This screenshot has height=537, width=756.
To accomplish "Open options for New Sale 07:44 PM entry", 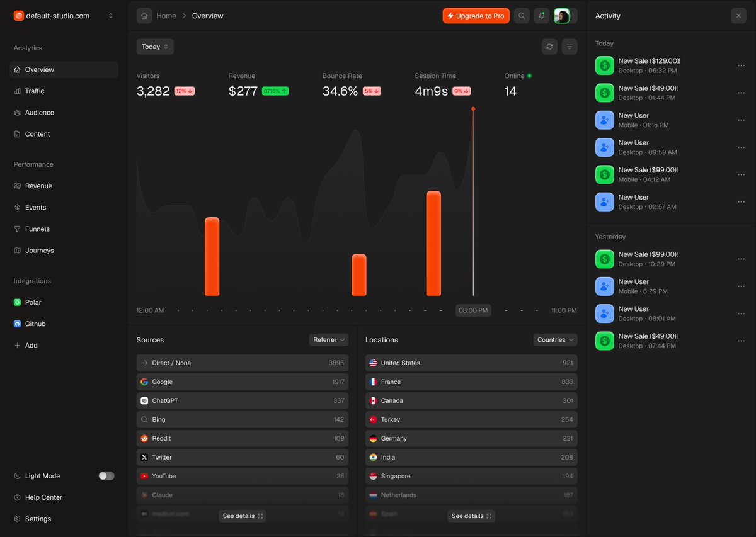I will 741,341.
